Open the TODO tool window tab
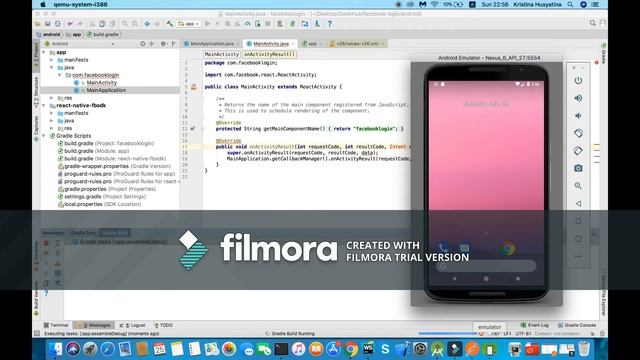Screen dimensions: 640x360 (163, 325)
